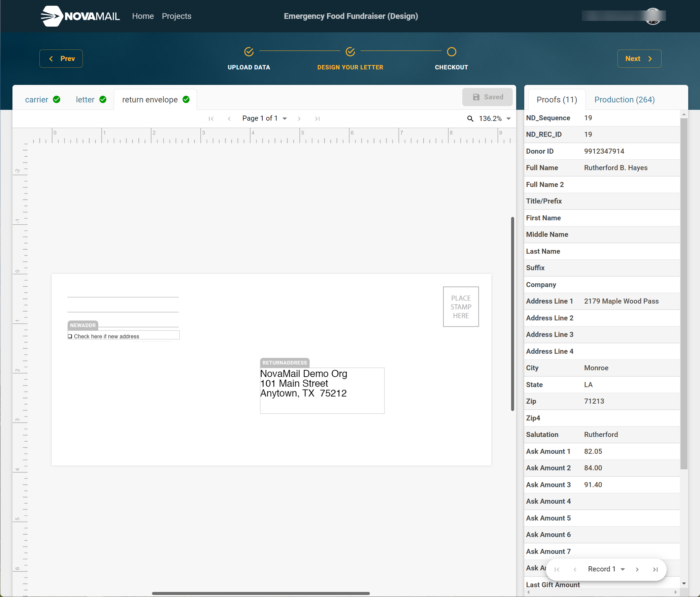Image resolution: width=700 pixels, height=597 pixels.
Task: Jump to last record icon
Action: [x=656, y=570]
